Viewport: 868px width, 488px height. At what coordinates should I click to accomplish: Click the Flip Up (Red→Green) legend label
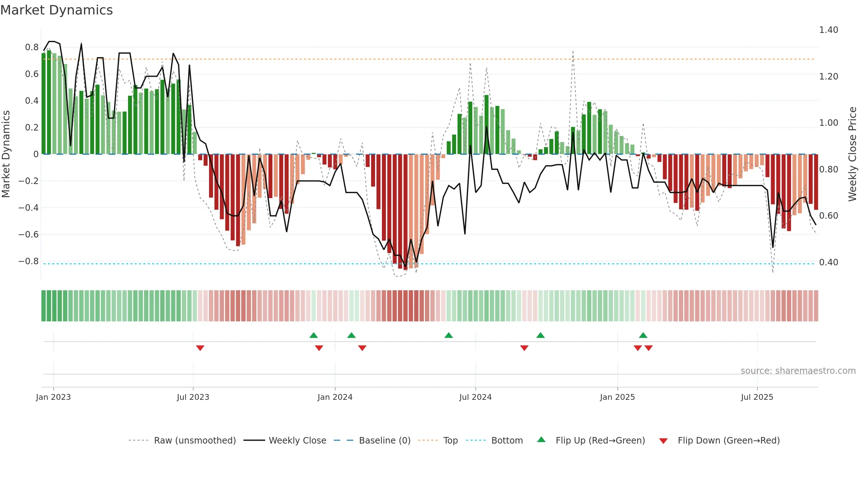point(600,440)
